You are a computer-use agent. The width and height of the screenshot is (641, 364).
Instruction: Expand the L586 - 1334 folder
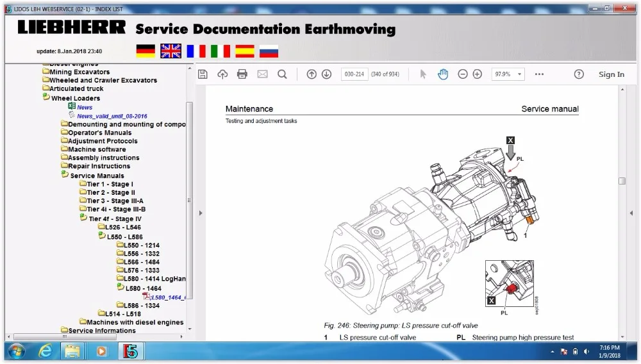[138, 305]
